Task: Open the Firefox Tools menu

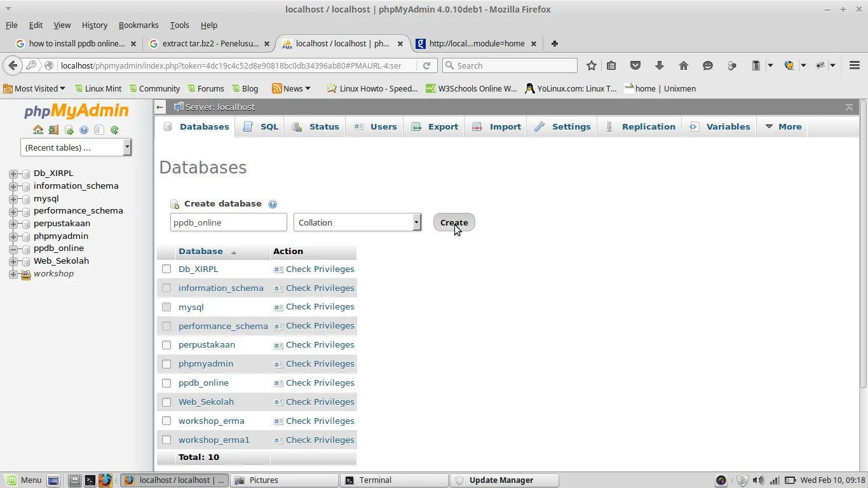Action: point(179,25)
